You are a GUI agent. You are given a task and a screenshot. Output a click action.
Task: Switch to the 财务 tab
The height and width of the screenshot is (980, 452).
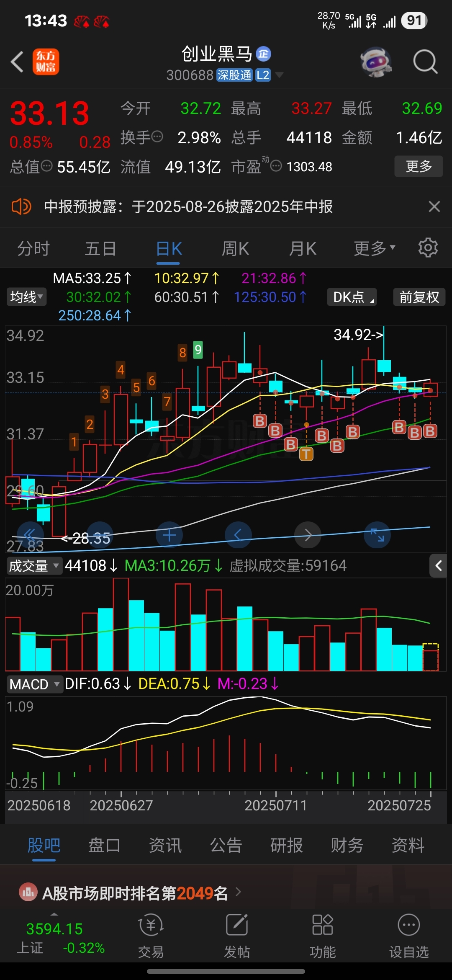click(x=347, y=845)
